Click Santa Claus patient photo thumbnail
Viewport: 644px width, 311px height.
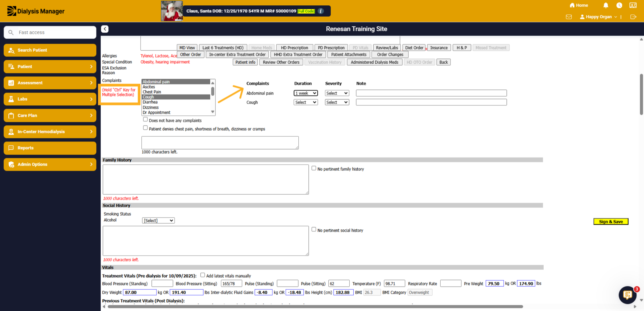172,11
